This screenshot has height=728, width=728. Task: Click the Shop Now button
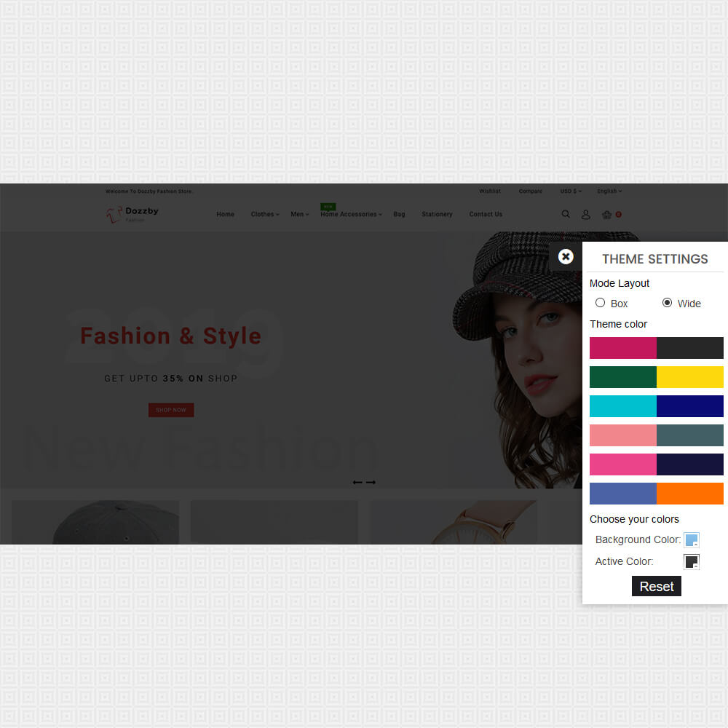tap(171, 410)
